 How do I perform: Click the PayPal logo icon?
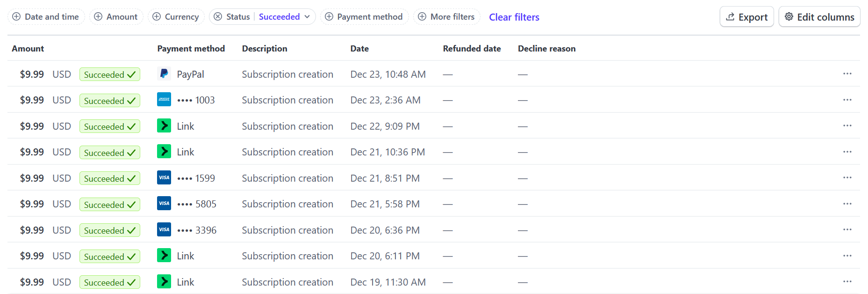(x=164, y=74)
